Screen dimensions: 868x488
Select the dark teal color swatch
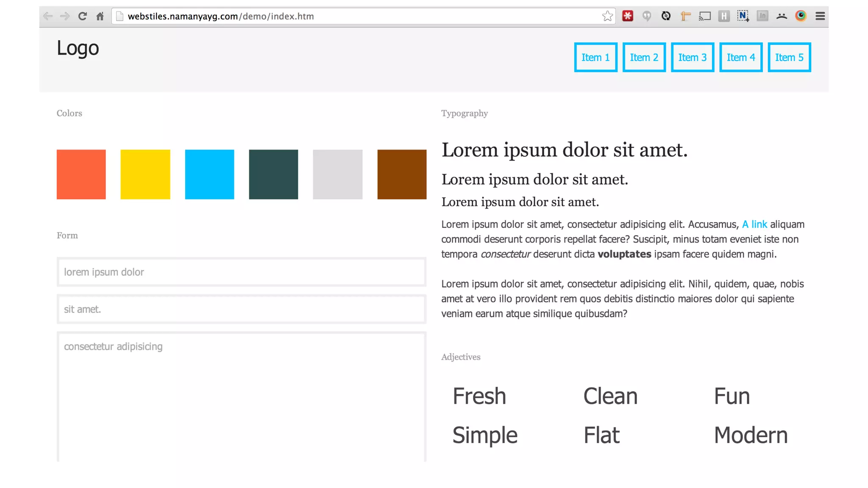(273, 174)
